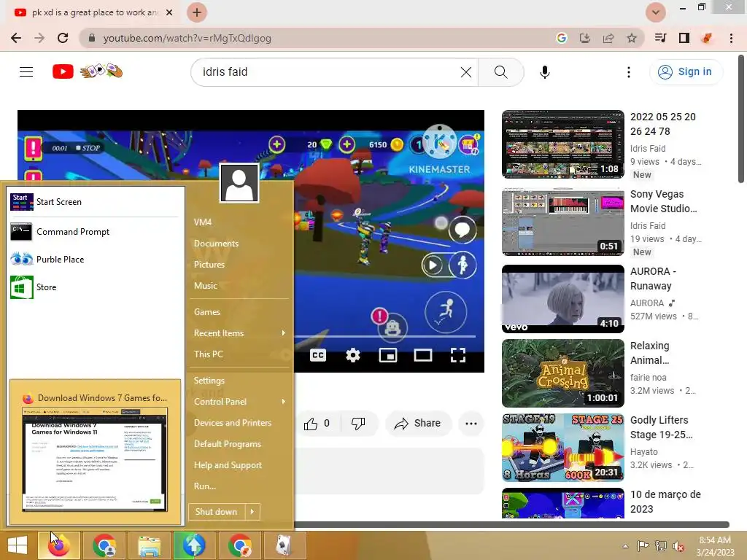Viewport: 747px width, 560px height.
Task: Bookmark this page with the star
Action: click(x=632, y=38)
